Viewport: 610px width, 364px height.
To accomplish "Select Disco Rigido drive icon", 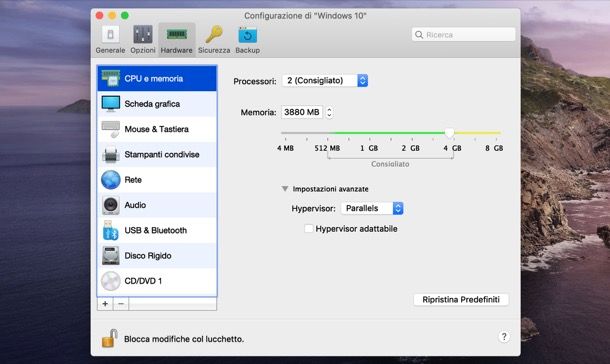I will (111, 256).
